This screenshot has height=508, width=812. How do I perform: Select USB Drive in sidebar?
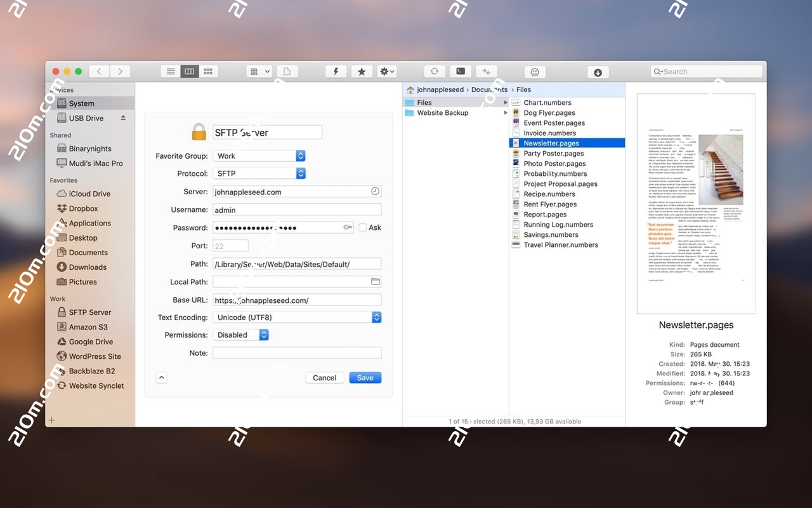pyautogui.click(x=86, y=118)
